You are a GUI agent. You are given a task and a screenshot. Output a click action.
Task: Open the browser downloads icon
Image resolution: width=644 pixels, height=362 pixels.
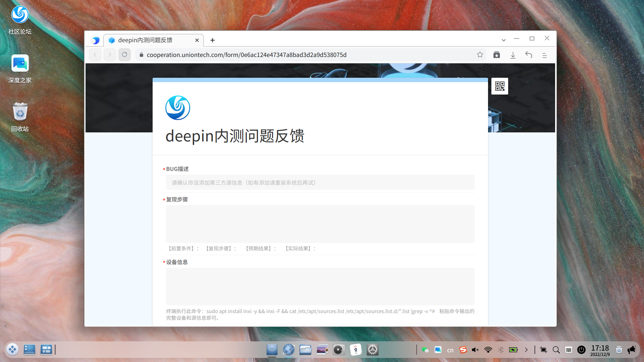[x=513, y=55]
